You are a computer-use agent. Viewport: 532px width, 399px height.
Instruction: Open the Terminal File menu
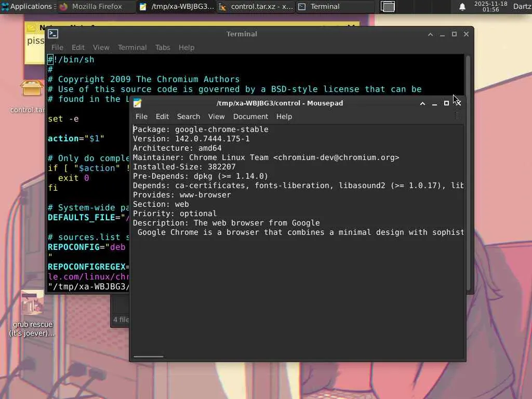tap(57, 47)
